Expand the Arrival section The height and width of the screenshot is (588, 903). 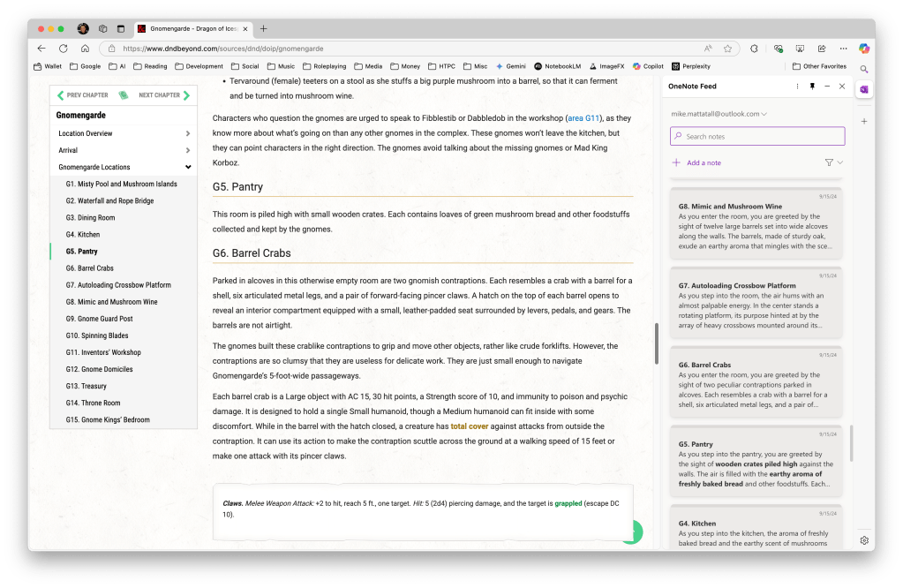coord(188,150)
